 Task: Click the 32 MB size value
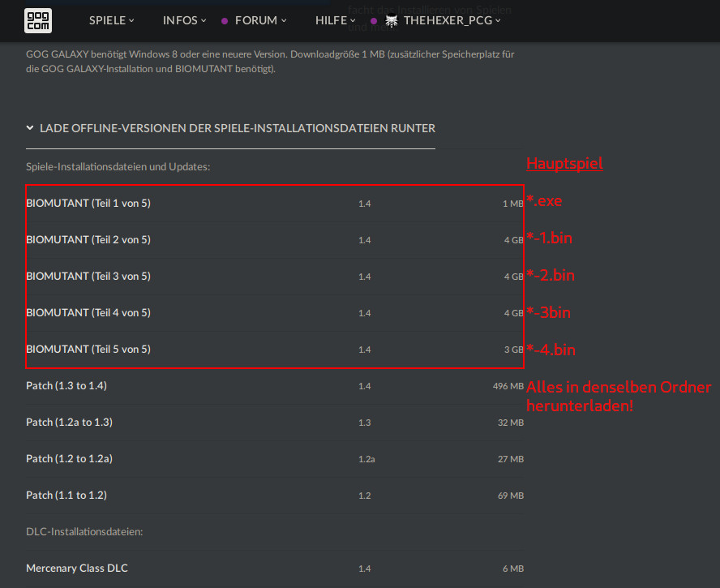tap(511, 423)
